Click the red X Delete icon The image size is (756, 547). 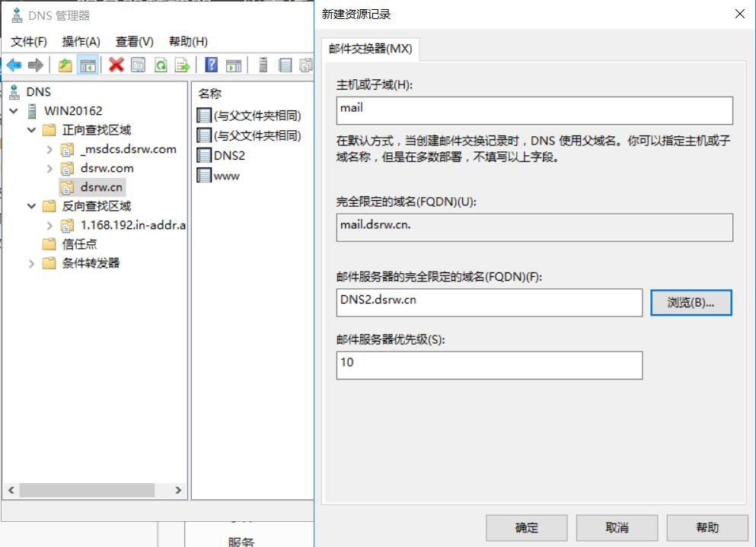coord(116,65)
